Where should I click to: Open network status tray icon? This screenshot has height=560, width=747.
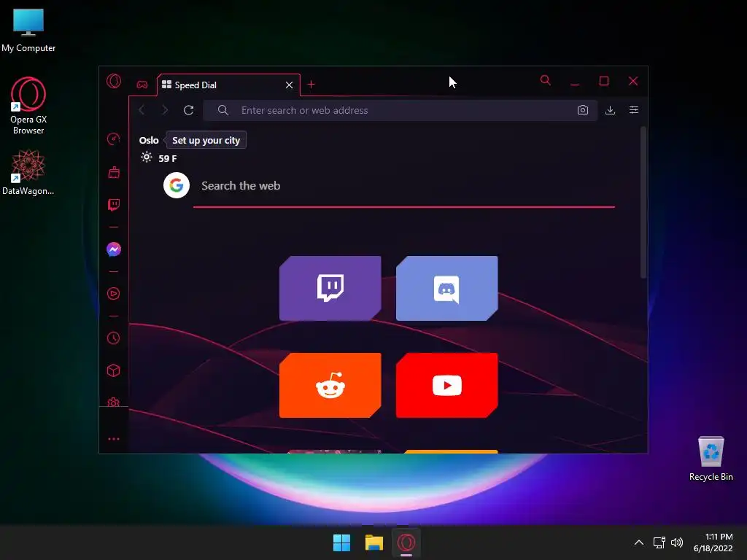[659, 542]
